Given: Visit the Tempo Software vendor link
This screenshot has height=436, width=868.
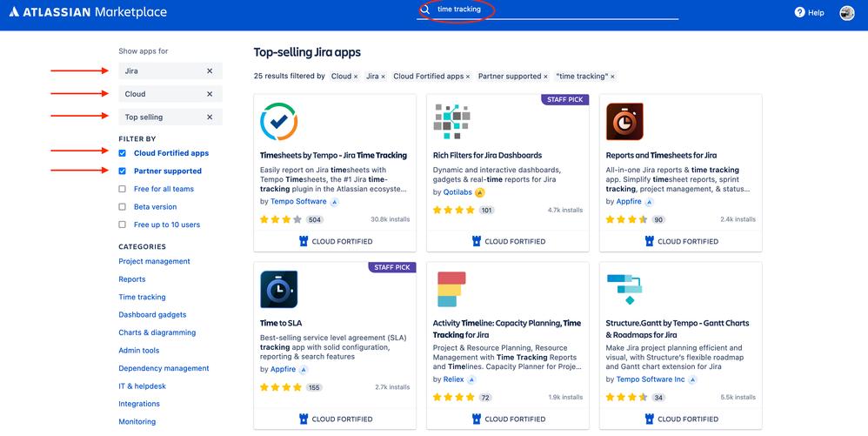Looking at the screenshot, I should pos(298,202).
